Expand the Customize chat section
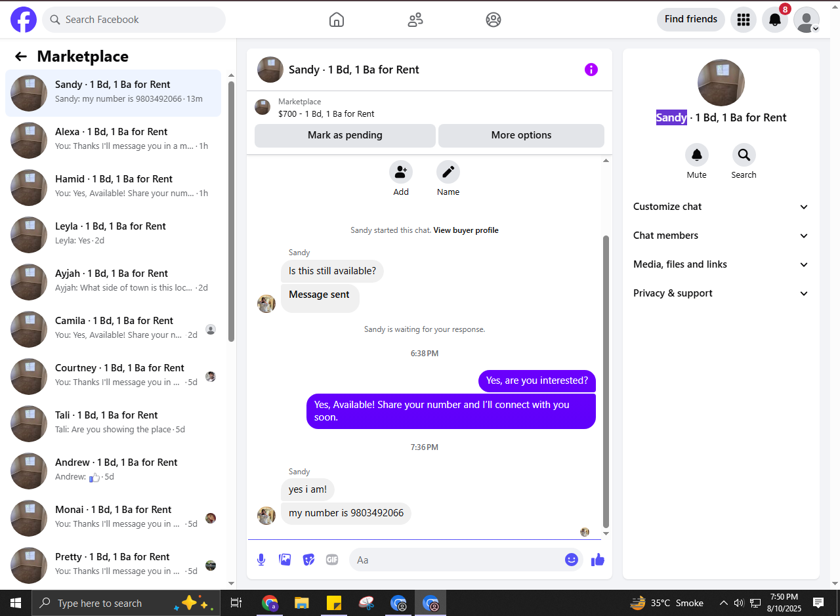The width and height of the screenshot is (840, 616). point(721,207)
